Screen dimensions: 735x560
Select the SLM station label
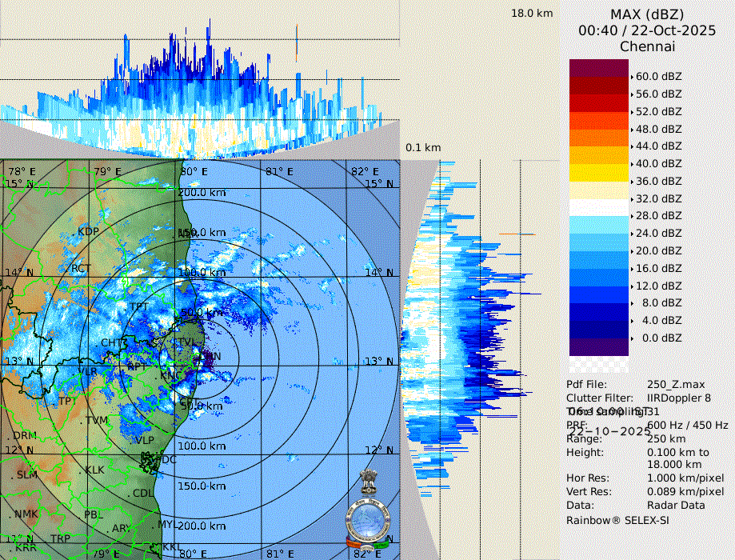pyautogui.click(x=27, y=474)
